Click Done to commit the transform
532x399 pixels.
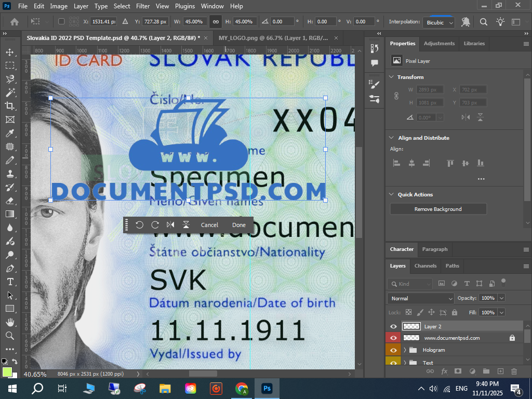[239, 225]
